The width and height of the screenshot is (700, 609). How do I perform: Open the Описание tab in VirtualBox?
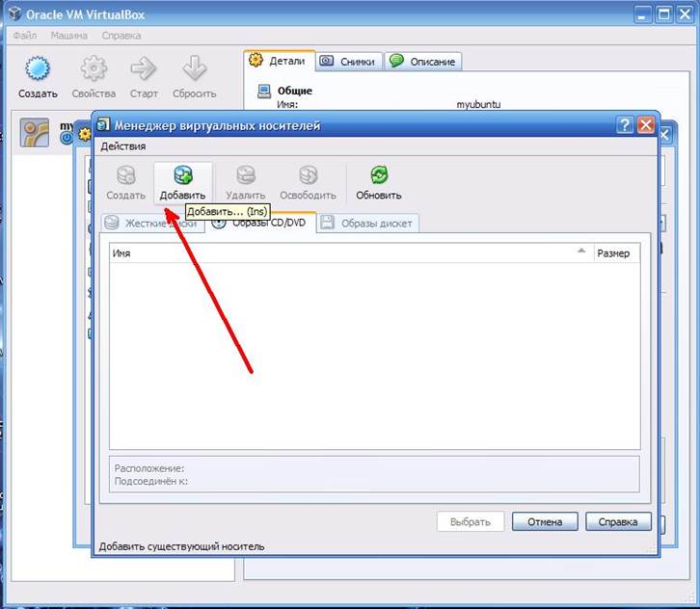coord(422,62)
